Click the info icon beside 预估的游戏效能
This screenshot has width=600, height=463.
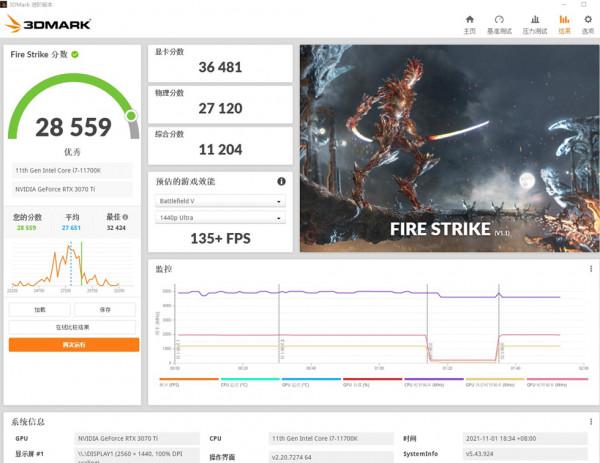(x=281, y=181)
